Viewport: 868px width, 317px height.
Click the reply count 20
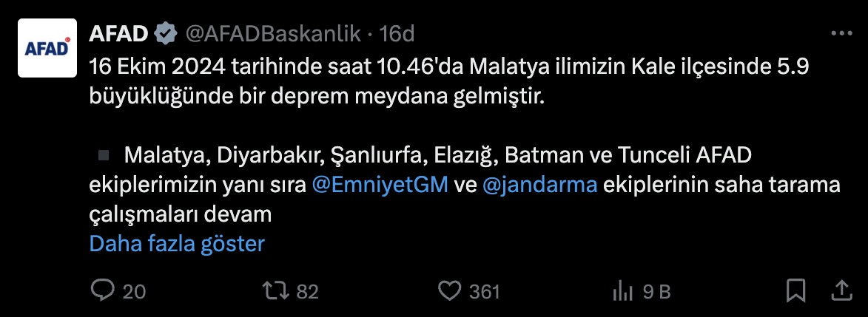click(x=134, y=292)
